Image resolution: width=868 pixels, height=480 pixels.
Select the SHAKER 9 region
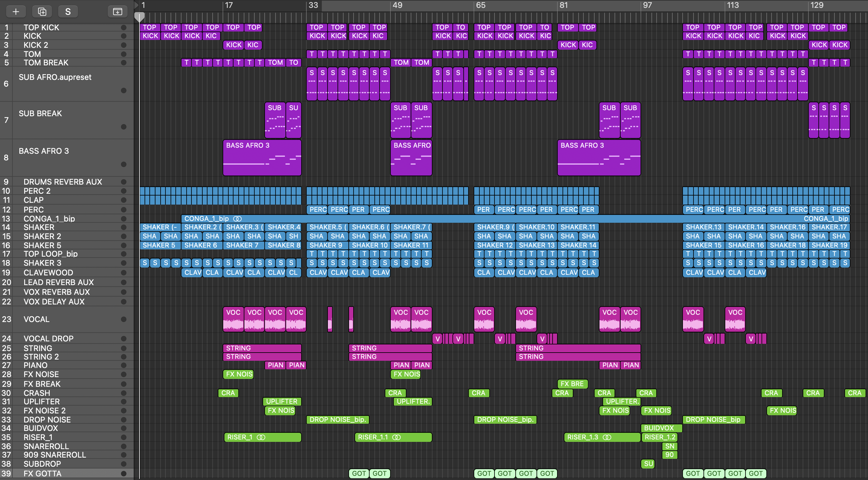[x=327, y=245]
